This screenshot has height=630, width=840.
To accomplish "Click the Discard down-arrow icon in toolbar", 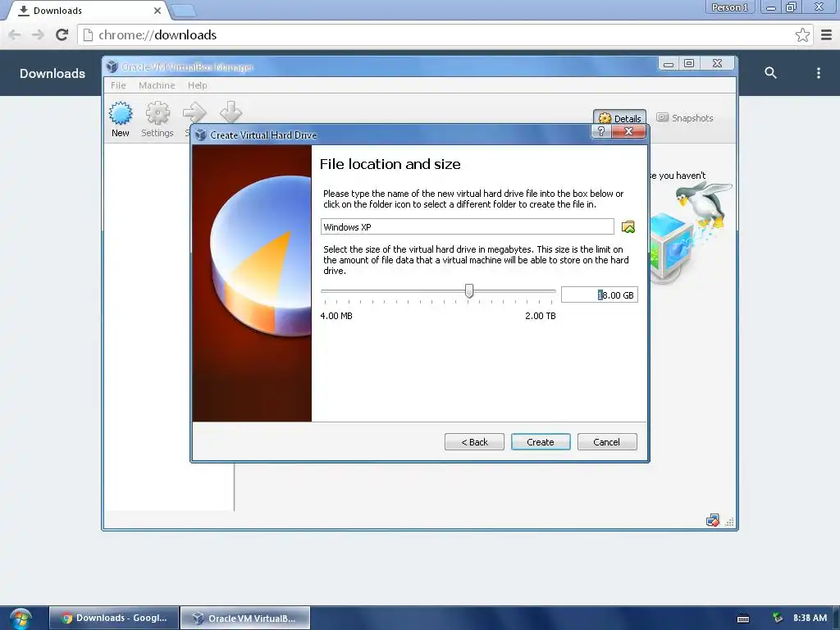I will coord(231,112).
